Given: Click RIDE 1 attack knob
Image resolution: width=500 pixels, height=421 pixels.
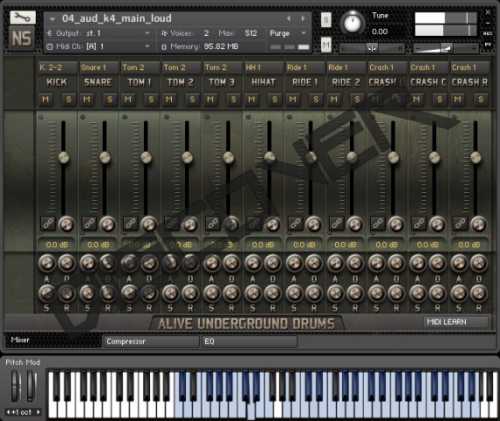Looking at the screenshot, I should (294, 263).
